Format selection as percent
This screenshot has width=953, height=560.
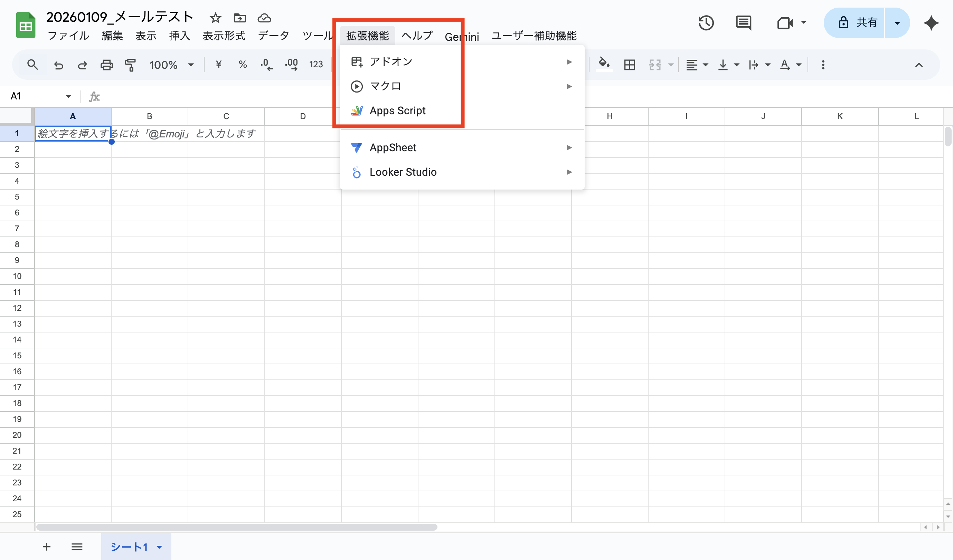tap(243, 65)
